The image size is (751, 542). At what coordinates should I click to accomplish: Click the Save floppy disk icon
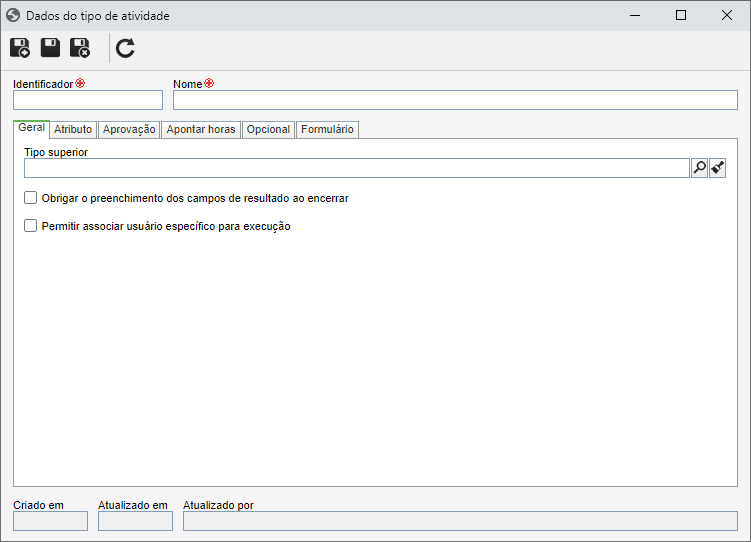coord(50,48)
